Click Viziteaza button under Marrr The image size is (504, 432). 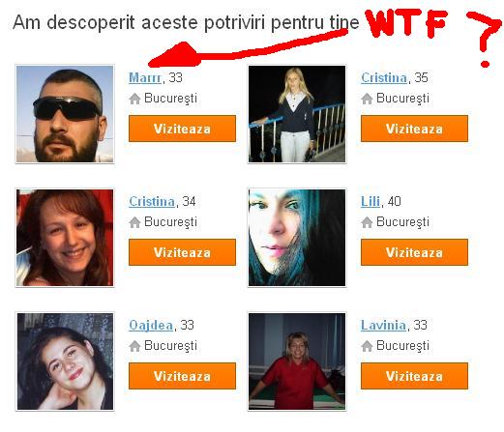[x=182, y=129]
